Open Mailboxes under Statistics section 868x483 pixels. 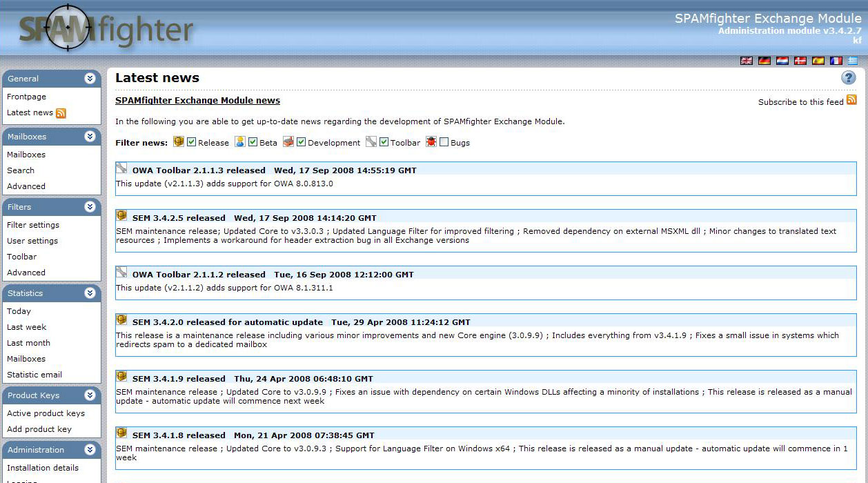click(26, 359)
